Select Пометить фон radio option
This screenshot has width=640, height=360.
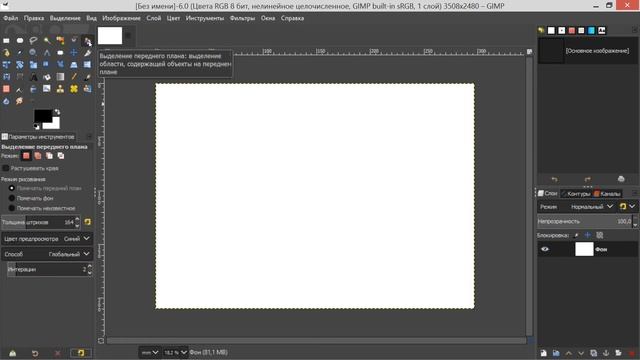point(11,198)
